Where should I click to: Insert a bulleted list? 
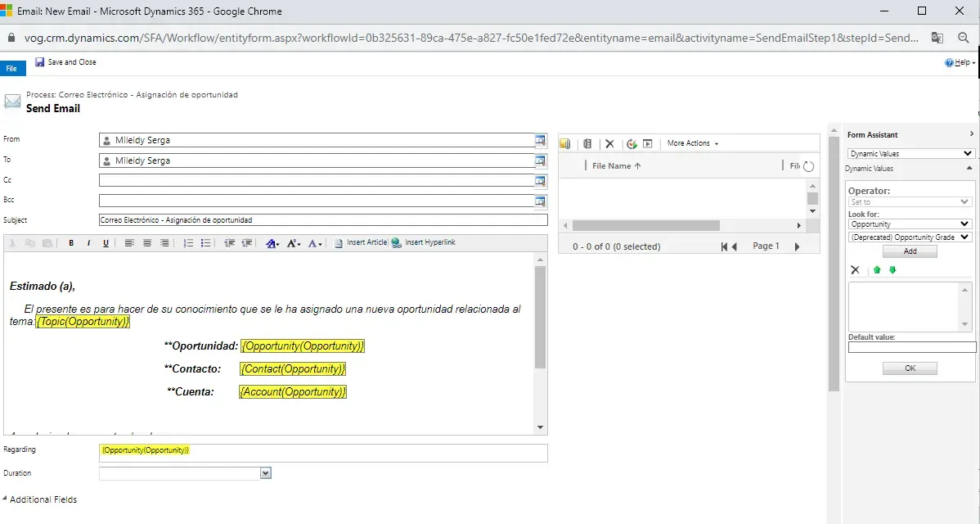coord(205,243)
